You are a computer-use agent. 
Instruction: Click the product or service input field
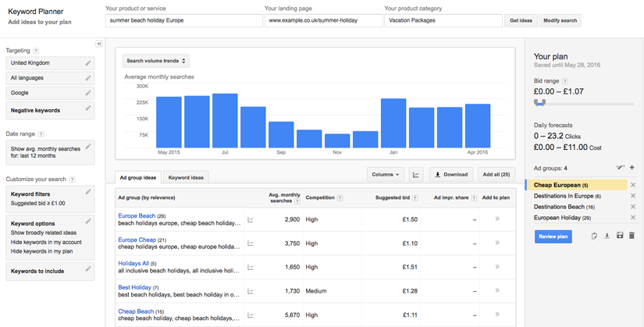(x=184, y=20)
